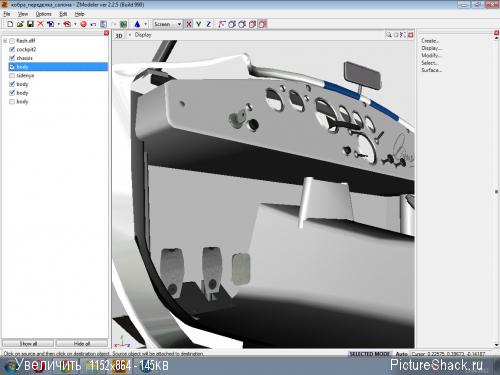Select the objects level cube icon
500x375 pixels.
252,24
